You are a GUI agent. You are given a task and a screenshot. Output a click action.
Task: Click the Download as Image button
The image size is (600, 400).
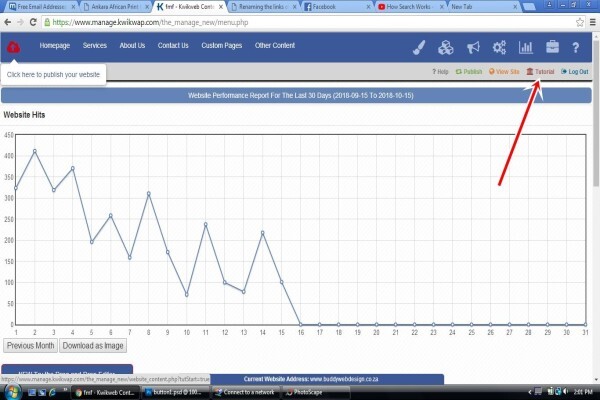pos(93,346)
